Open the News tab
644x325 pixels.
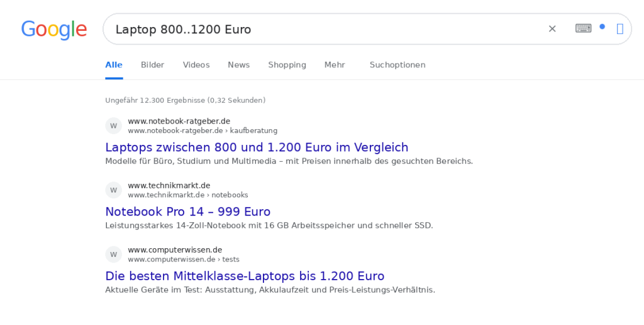(238, 65)
